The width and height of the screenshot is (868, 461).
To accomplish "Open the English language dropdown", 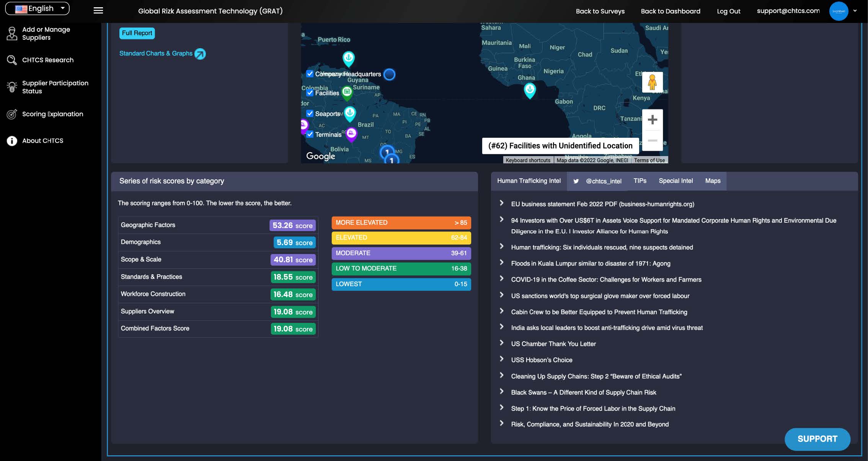I will [x=37, y=8].
